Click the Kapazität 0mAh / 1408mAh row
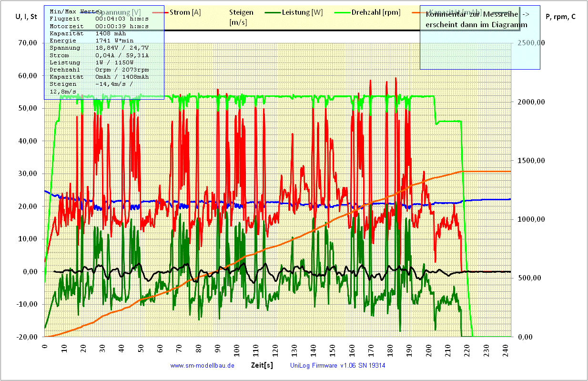 tap(99, 77)
